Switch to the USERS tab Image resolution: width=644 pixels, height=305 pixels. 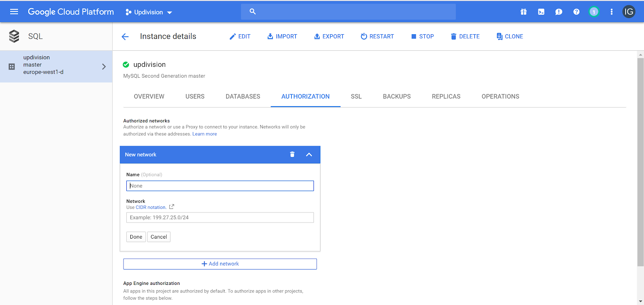tap(195, 97)
